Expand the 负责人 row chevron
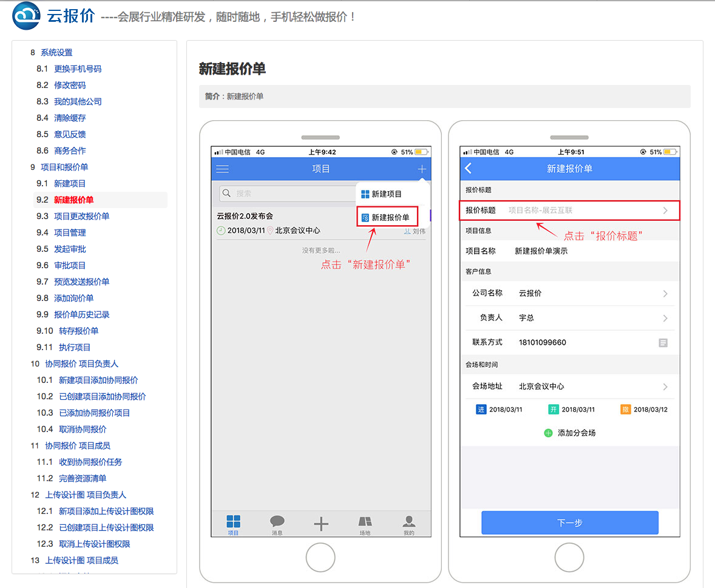 point(665,318)
